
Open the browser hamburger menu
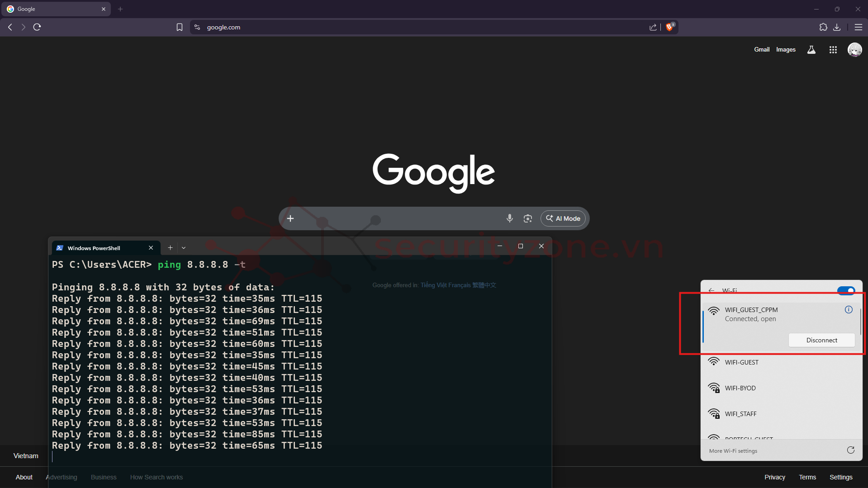tap(858, 27)
